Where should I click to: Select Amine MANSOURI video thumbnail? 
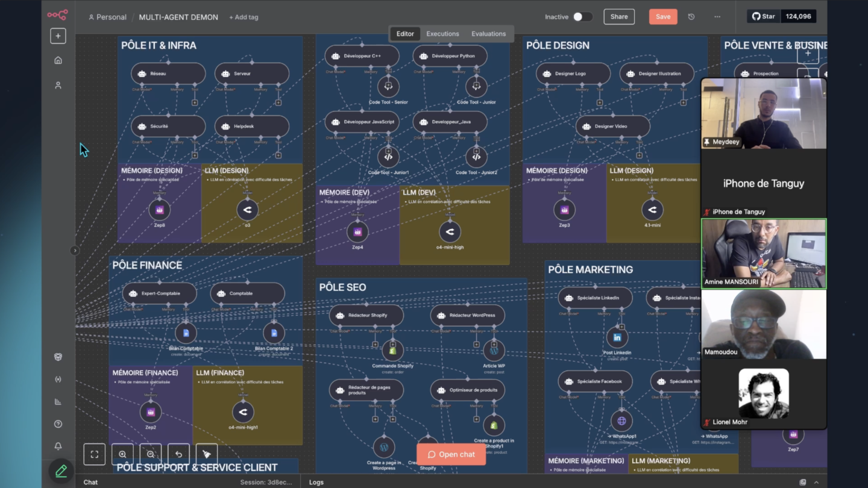point(763,254)
